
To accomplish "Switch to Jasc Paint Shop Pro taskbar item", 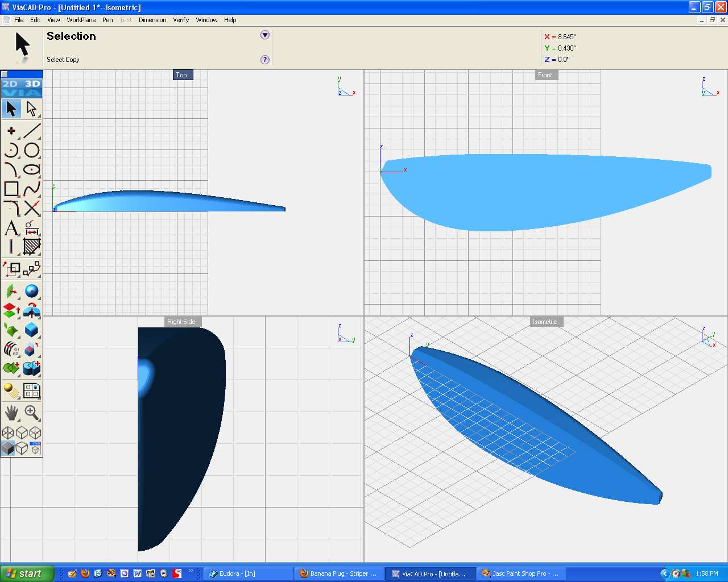I will 520,573.
